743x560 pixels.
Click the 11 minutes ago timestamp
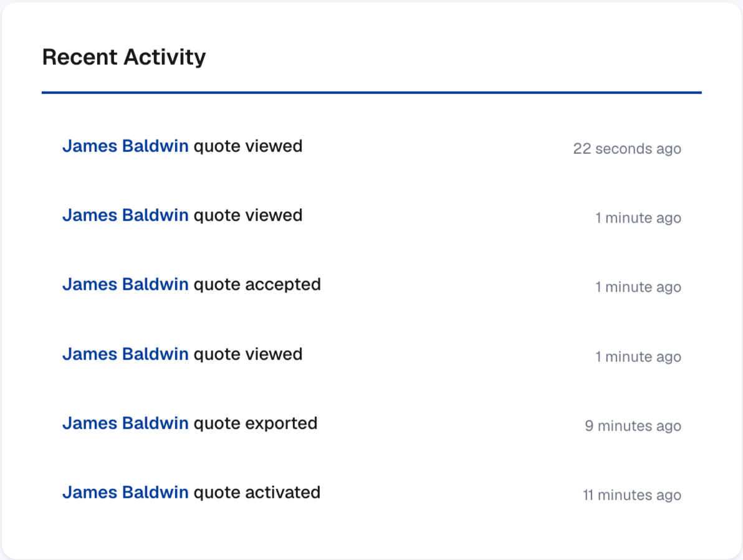click(631, 495)
